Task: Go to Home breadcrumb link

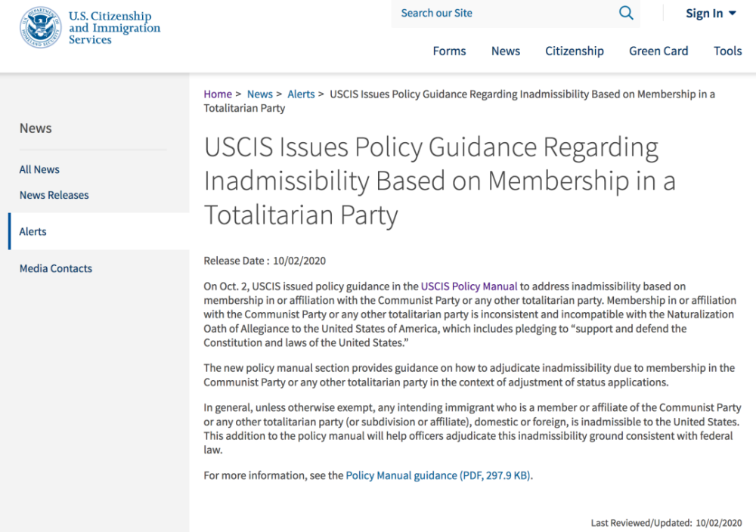Action: click(x=218, y=94)
